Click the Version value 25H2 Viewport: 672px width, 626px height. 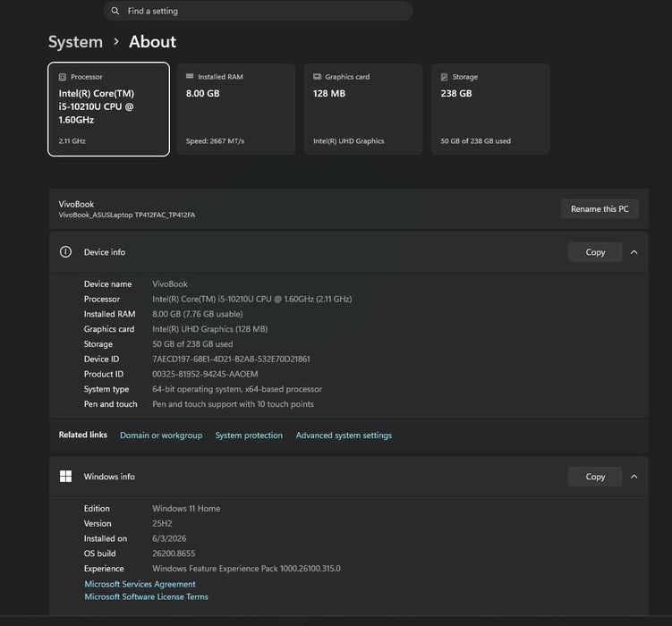[x=162, y=523]
